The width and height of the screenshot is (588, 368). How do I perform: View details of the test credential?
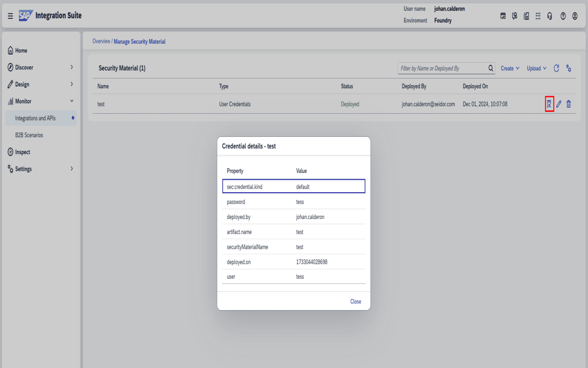click(549, 104)
